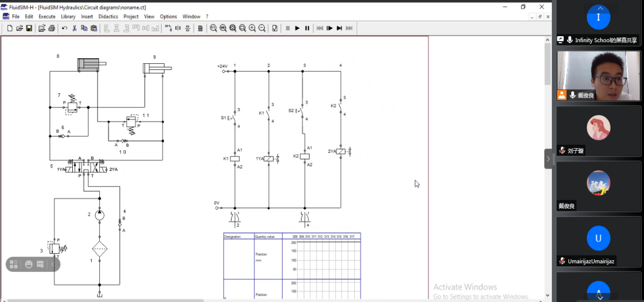Image resolution: width=644 pixels, height=302 pixels.
Task: Click the Save diskette icon in toolbar
Action: click(29, 28)
